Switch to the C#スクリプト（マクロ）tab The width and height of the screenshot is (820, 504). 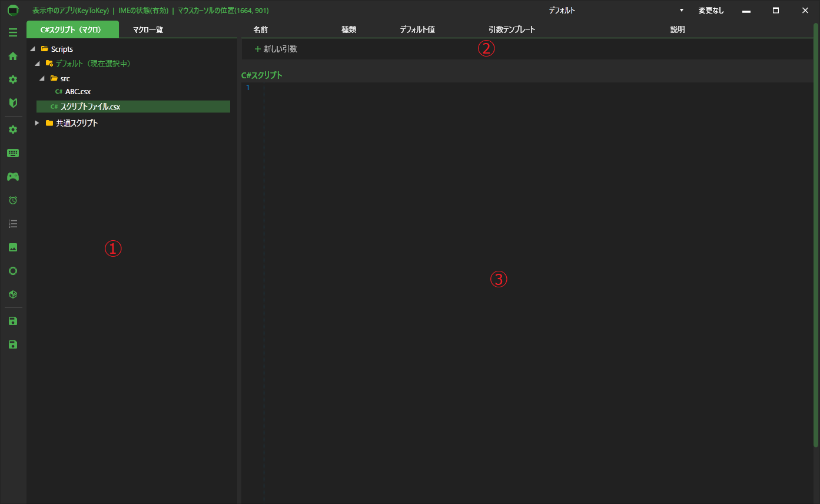pos(72,29)
